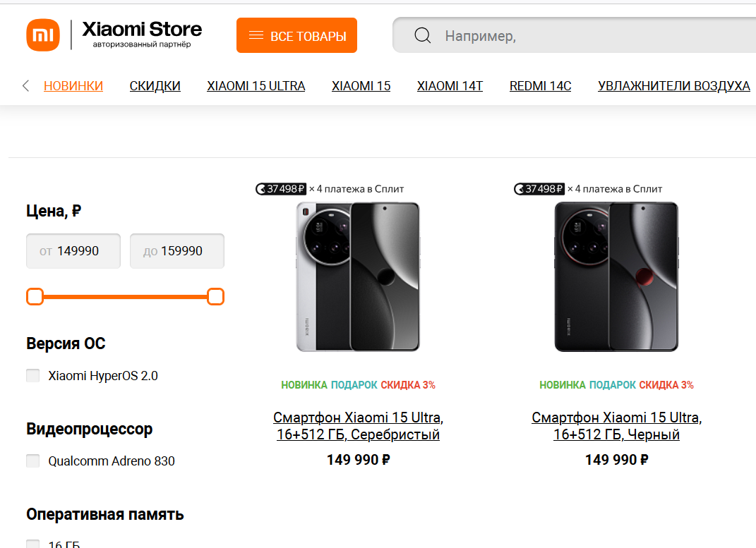
Task: Click the Xiaomi Mi logo icon
Action: (x=43, y=35)
